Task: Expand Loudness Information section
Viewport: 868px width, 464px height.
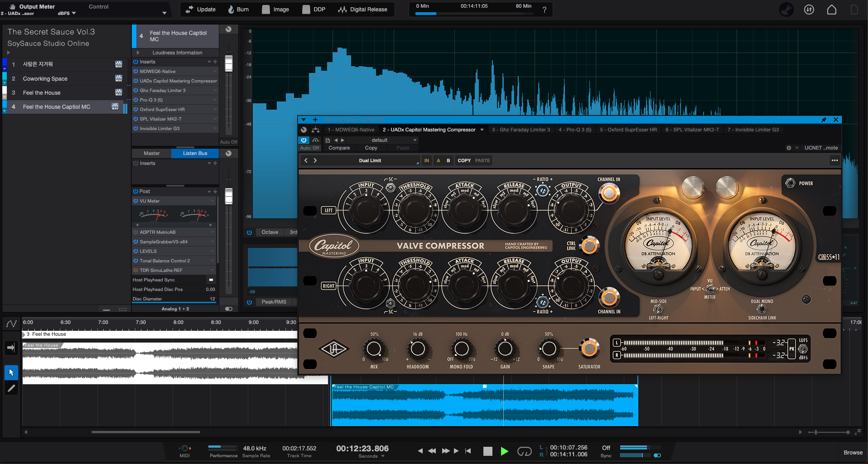Action: point(138,53)
